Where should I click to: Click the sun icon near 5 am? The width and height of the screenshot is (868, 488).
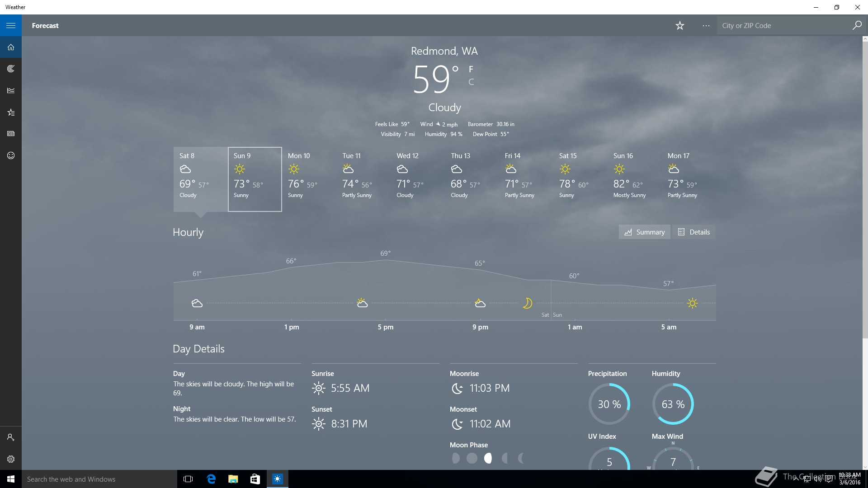pos(692,303)
